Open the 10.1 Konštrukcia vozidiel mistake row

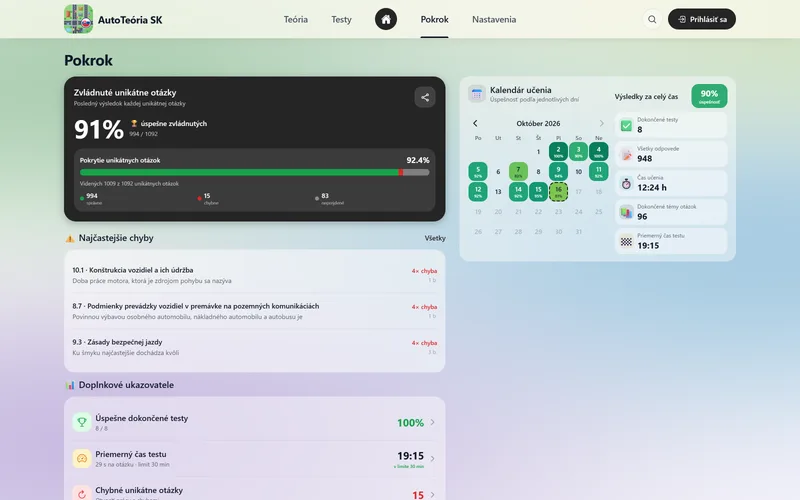(255, 275)
